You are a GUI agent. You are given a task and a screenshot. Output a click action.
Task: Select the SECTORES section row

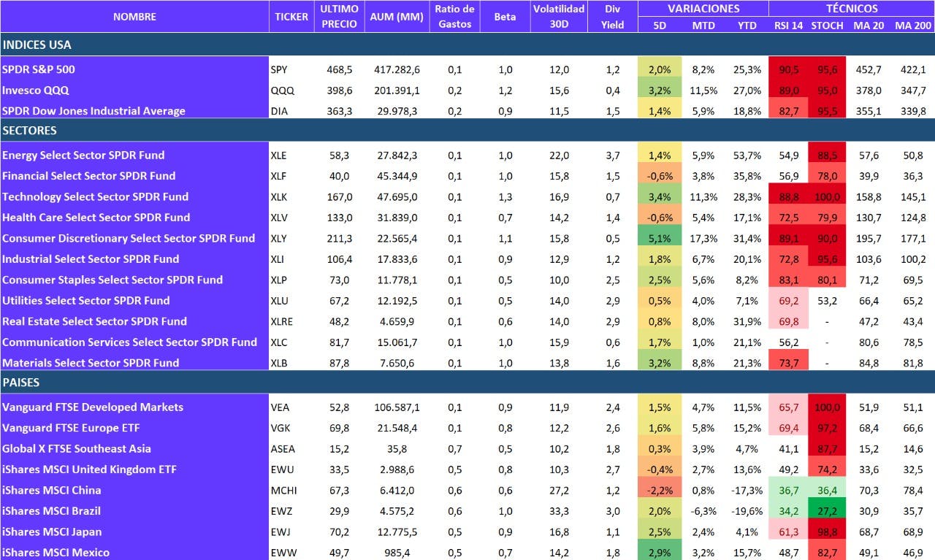467,131
